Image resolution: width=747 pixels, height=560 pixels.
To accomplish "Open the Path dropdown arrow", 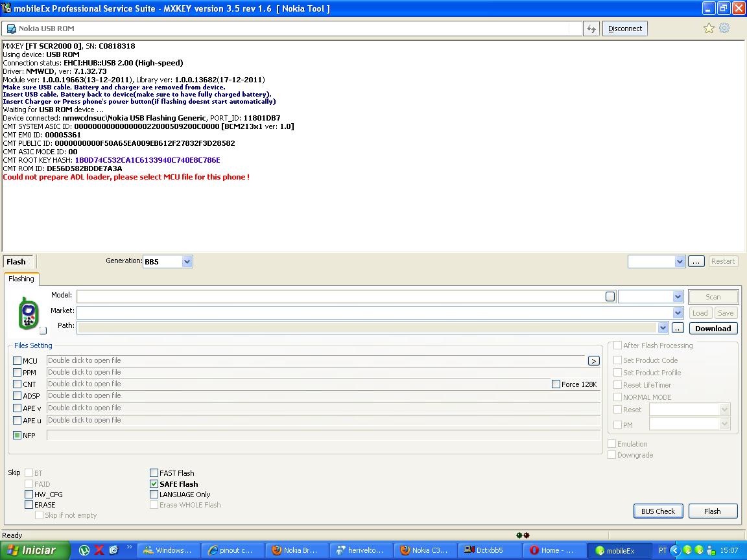I will [x=663, y=327].
